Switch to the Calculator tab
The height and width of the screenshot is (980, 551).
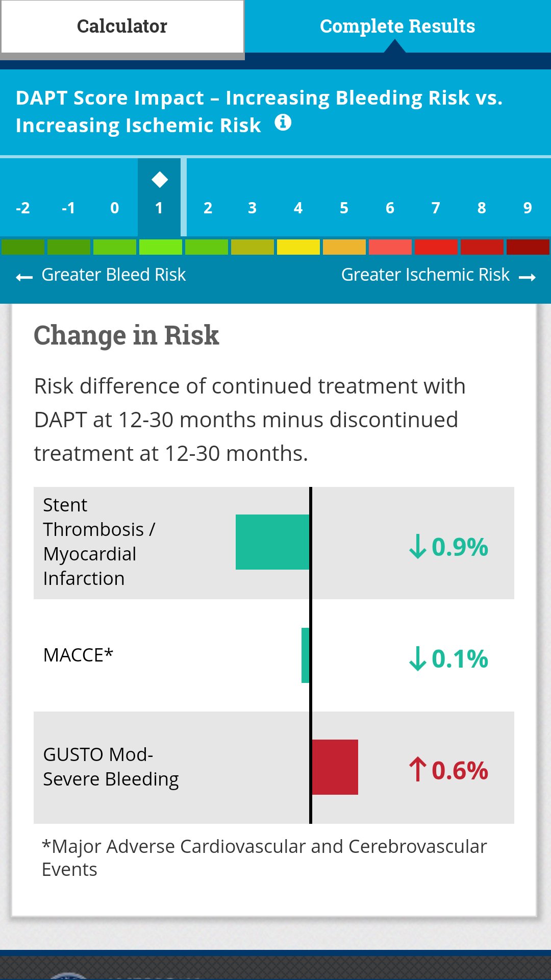coord(122,27)
